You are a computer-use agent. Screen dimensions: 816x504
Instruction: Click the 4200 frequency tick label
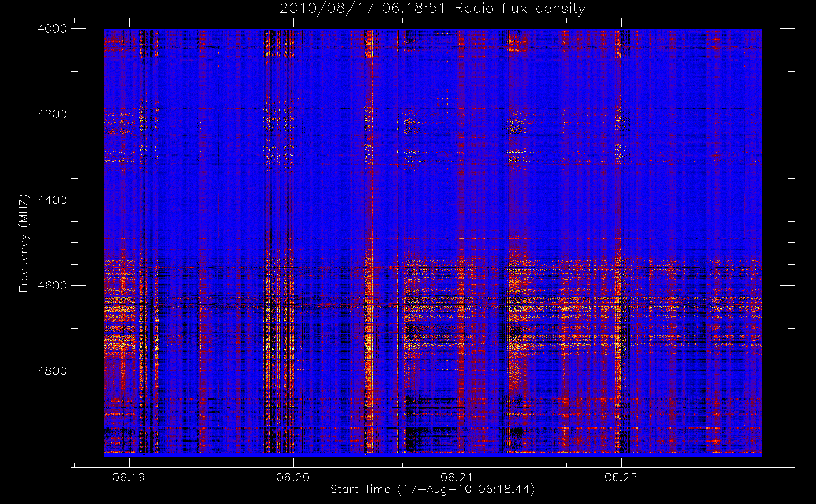tap(52, 114)
